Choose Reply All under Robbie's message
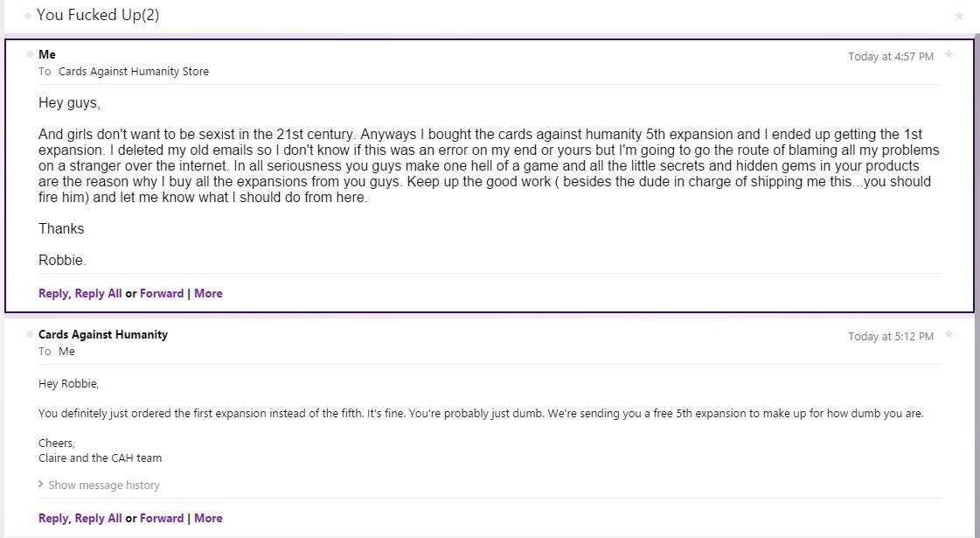980x538 pixels. (98, 293)
